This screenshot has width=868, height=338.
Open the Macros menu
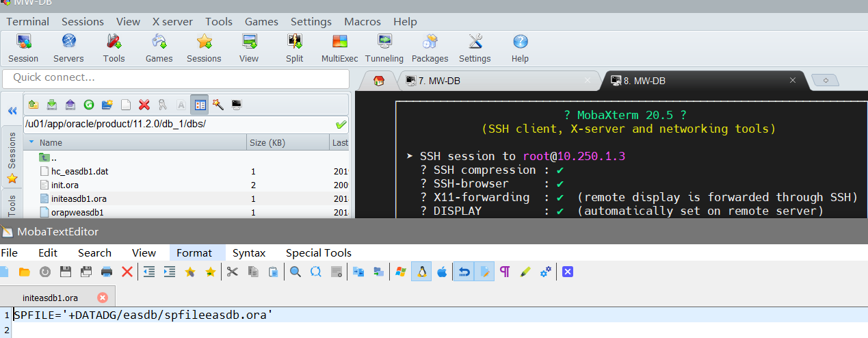pos(363,21)
